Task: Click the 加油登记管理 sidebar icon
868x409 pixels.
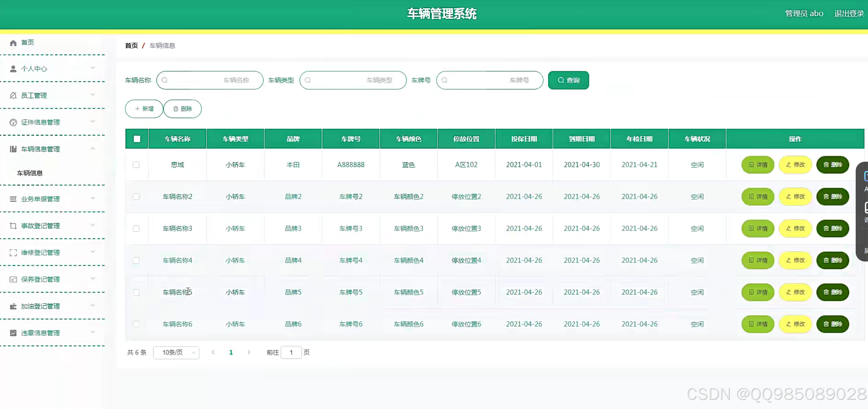Action: point(13,306)
